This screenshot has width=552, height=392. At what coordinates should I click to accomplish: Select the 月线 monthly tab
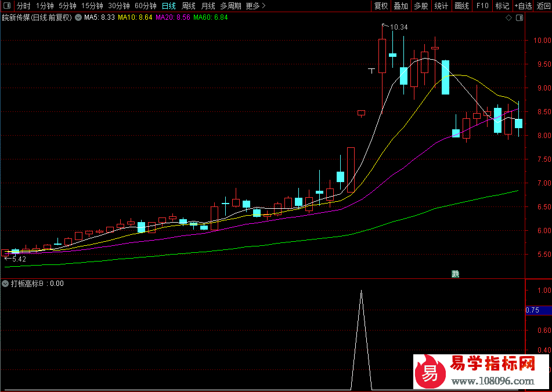point(208,6)
